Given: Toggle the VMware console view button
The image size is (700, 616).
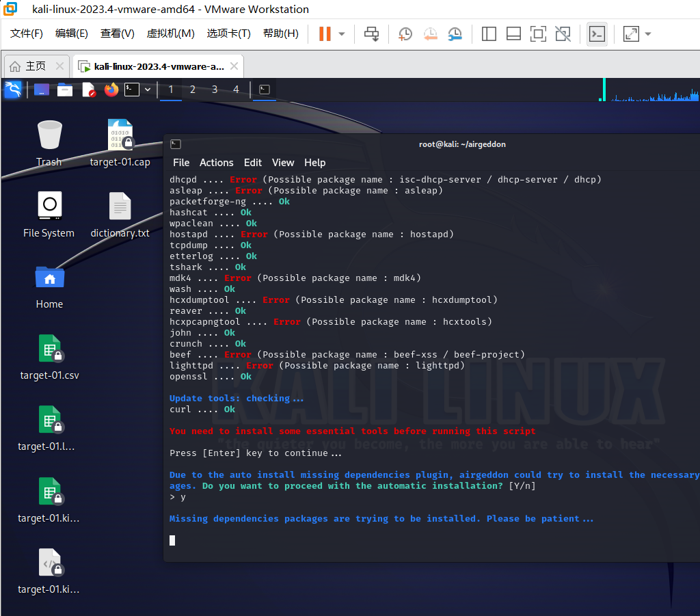Looking at the screenshot, I should click(x=597, y=34).
